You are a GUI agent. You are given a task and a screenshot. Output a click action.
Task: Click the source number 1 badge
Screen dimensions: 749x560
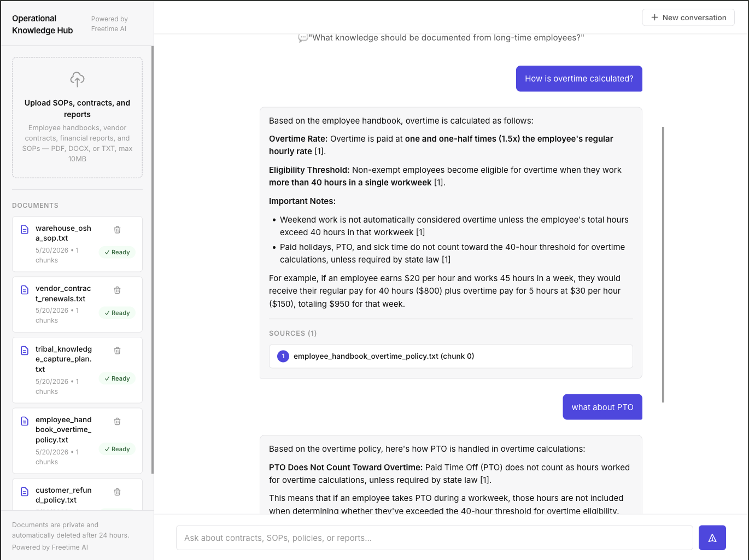coord(283,356)
